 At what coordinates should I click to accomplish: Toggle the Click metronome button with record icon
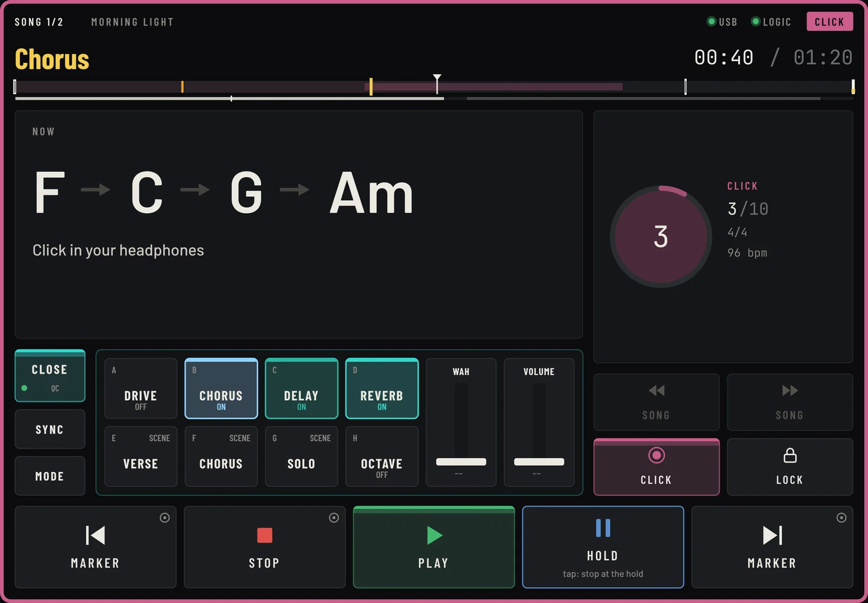(x=656, y=467)
